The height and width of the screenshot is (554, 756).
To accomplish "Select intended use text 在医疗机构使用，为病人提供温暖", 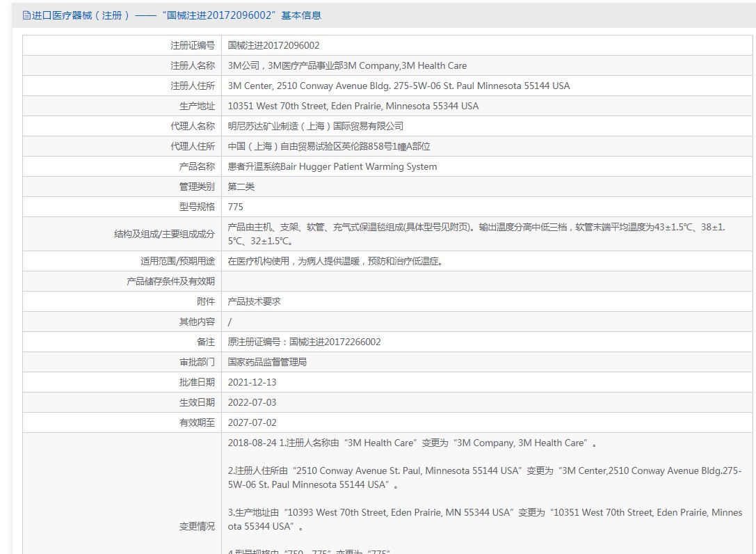I will [x=335, y=261].
